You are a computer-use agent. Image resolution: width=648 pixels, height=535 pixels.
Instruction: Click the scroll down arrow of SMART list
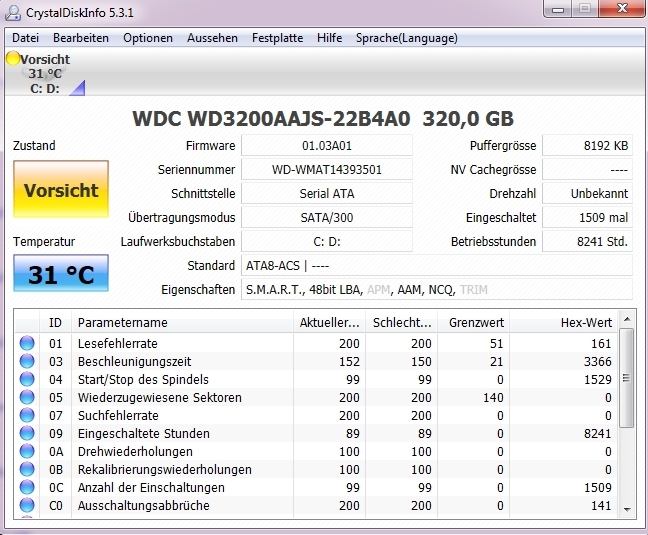pyautogui.click(x=627, y=509)
